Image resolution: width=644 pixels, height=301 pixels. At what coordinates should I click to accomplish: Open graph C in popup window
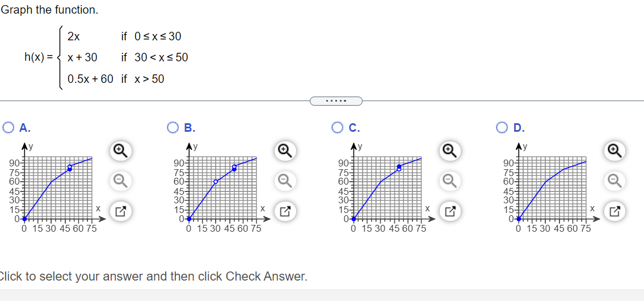pos(451,212)
